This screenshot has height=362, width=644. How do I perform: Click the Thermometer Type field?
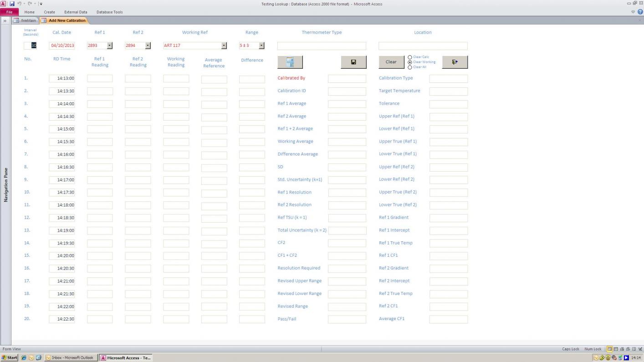[x=322, y=46]
